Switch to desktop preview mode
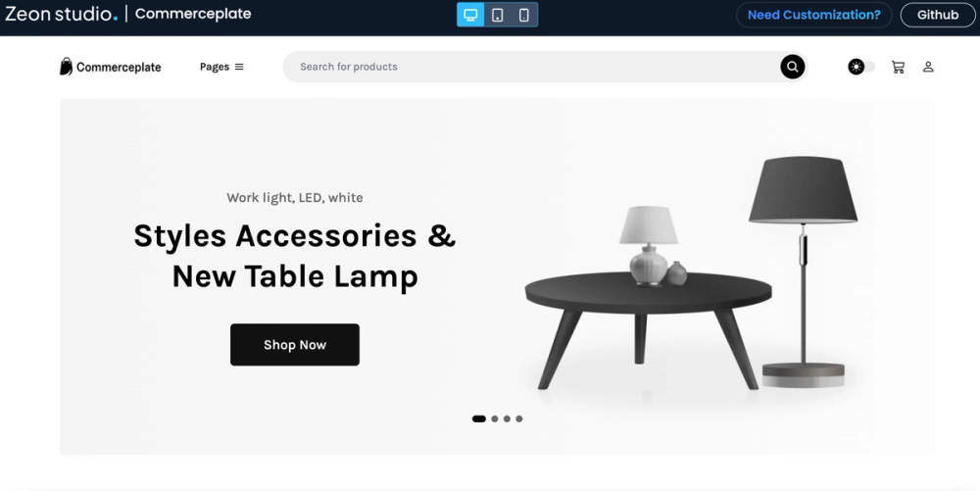This screenshot has height=491, width=980. click(x=470, y=15)
